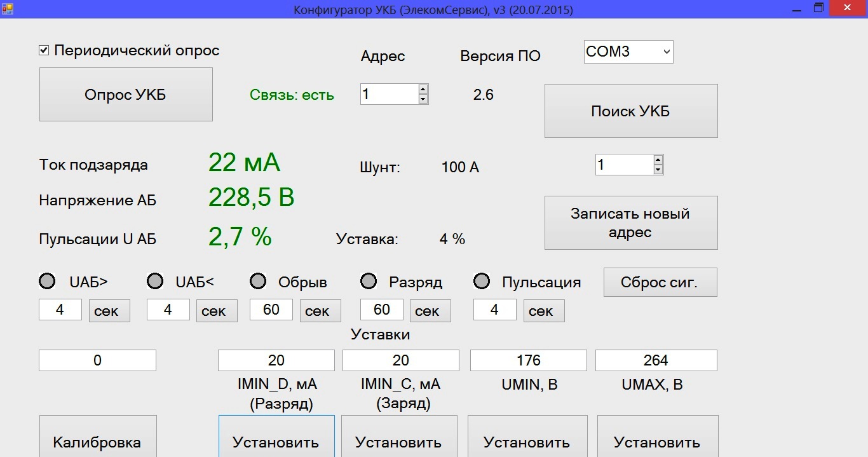Increment the new address spinner up

tap(658, 160)
